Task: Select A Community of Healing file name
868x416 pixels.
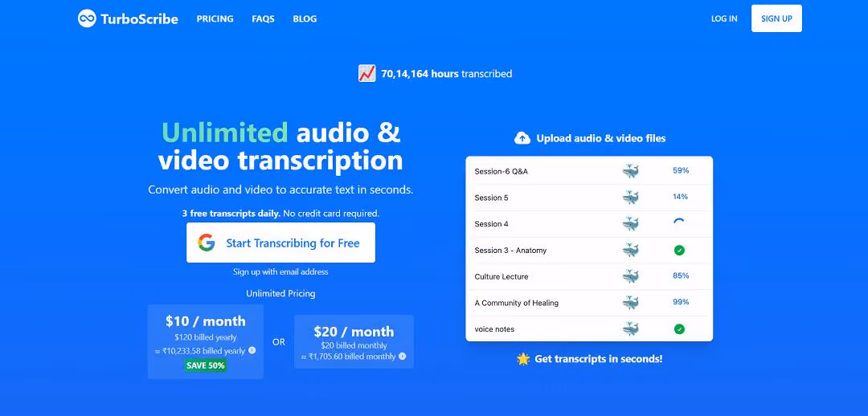Action: point(517,303)
